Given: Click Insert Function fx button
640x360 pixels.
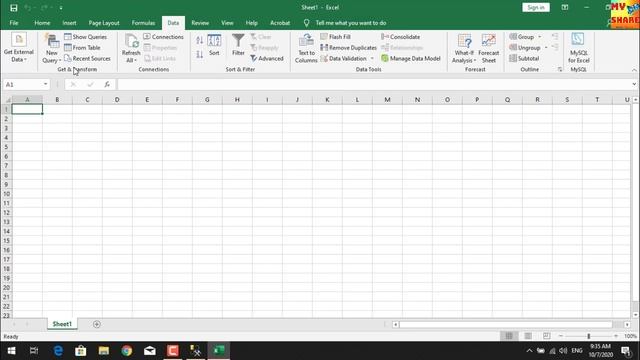Looking at the screenshot, I should [107, 84].
